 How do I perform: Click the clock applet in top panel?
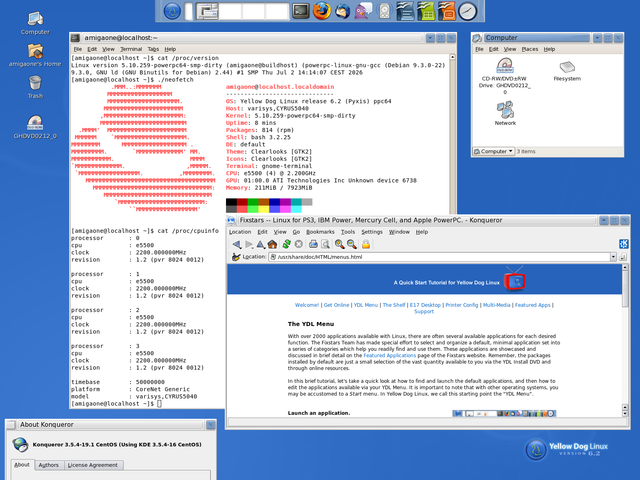[x=467, y=11]
